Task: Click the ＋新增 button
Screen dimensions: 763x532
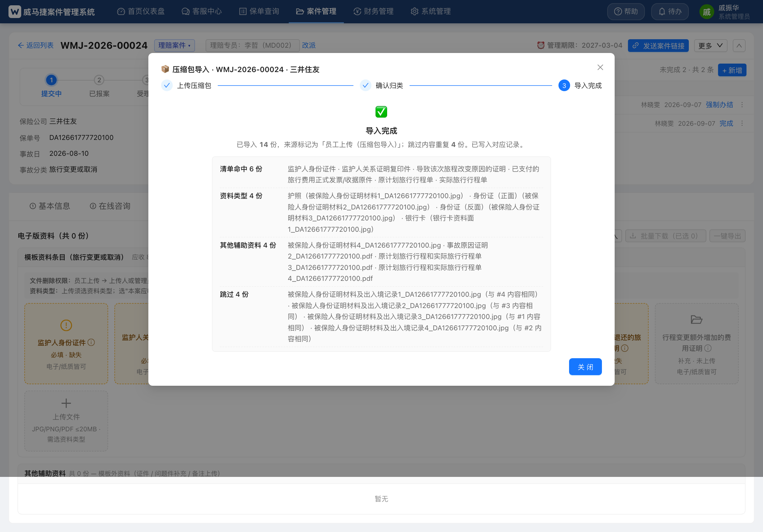Action: (732, 70)
